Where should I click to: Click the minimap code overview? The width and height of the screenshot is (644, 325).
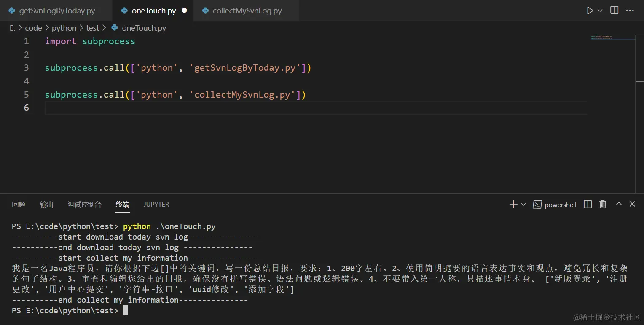click(612, 38)
